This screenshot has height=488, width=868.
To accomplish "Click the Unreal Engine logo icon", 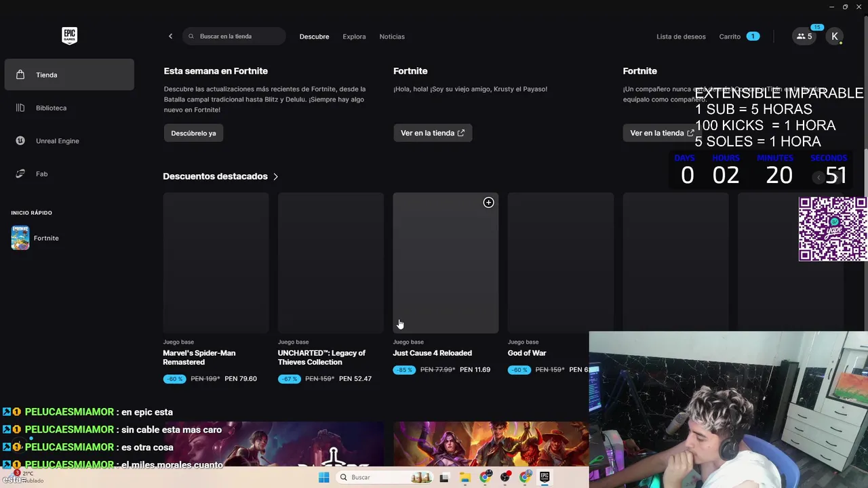I will coord(20,141).
